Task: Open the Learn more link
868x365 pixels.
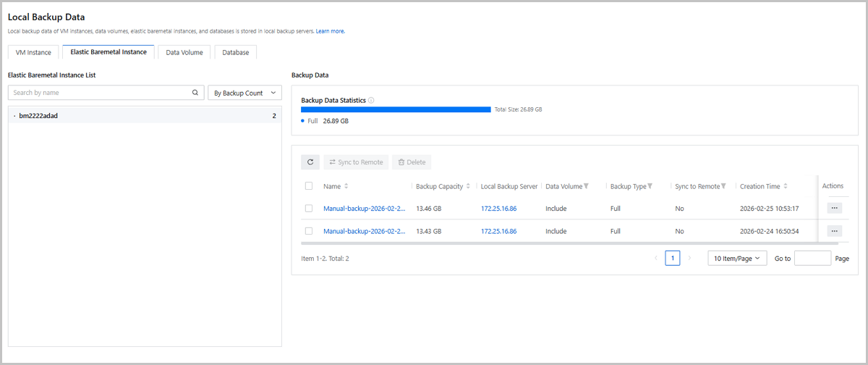Action: tap(330, 31)
